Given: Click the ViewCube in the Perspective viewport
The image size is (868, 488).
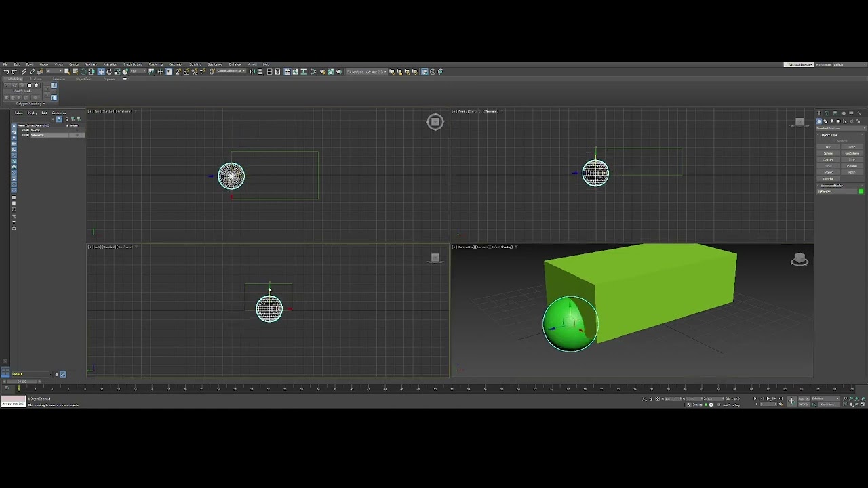Looking at the screenshot, I should coord(800,260).
